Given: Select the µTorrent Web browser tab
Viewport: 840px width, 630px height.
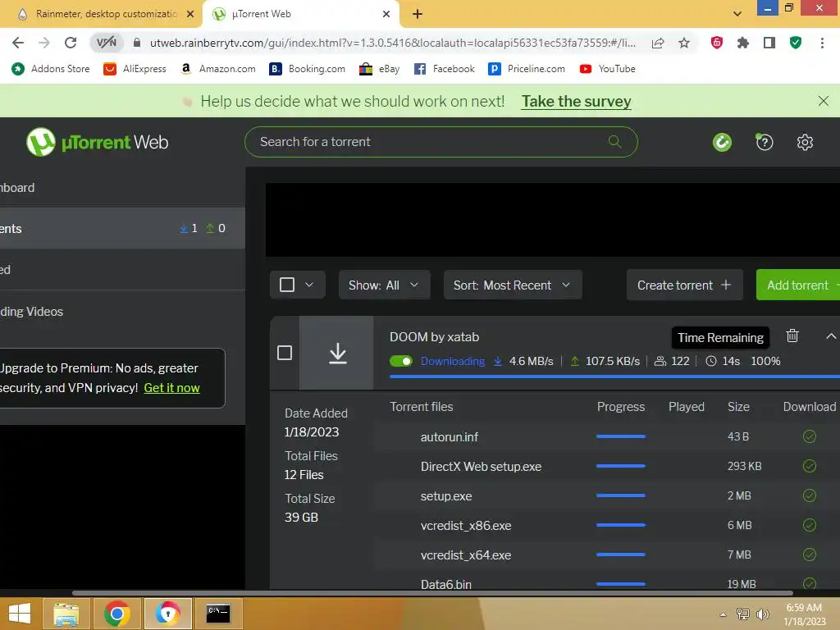Looking at the screenshot, I should (301, 14).
